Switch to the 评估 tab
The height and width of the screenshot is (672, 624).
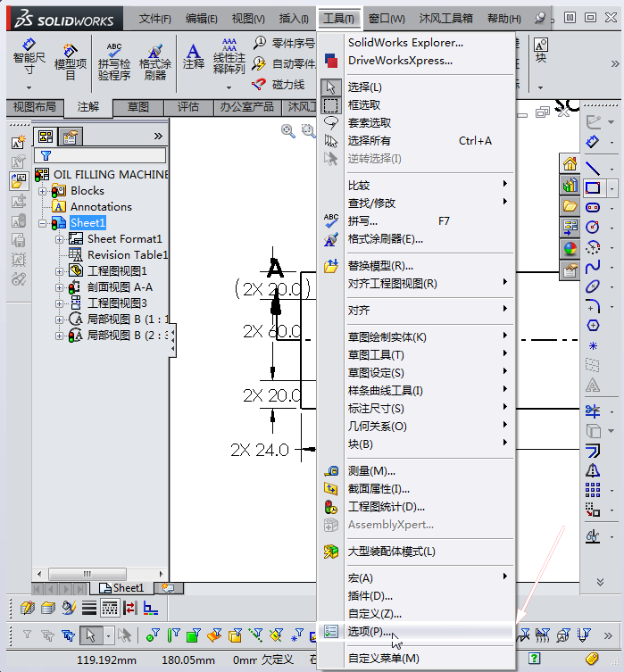188,107
